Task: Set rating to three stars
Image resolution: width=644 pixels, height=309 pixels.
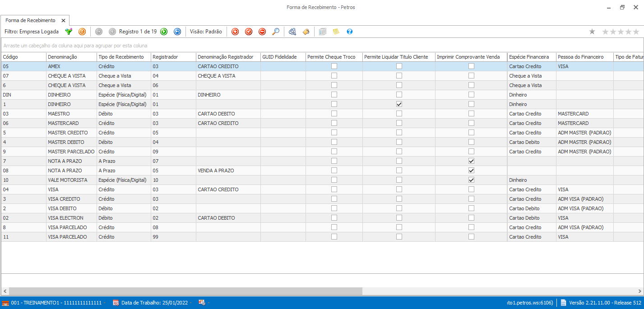Action: point(621,32)
